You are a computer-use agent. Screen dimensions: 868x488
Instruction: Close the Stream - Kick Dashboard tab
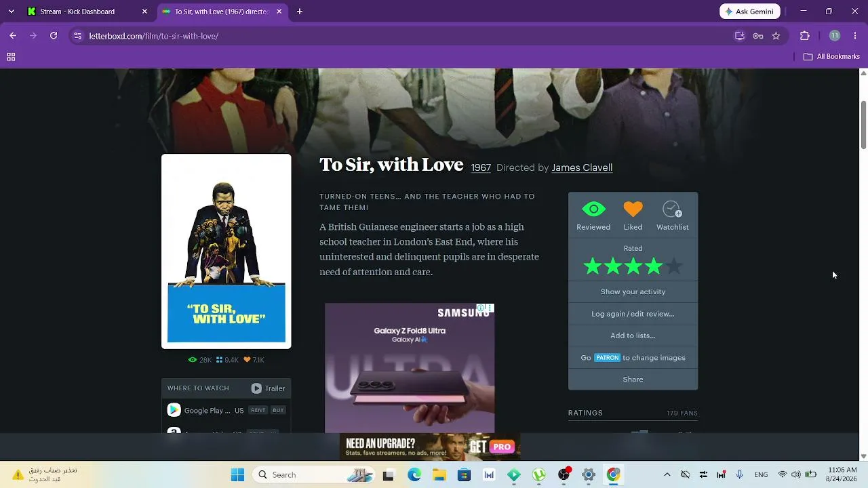pos(144,12)
